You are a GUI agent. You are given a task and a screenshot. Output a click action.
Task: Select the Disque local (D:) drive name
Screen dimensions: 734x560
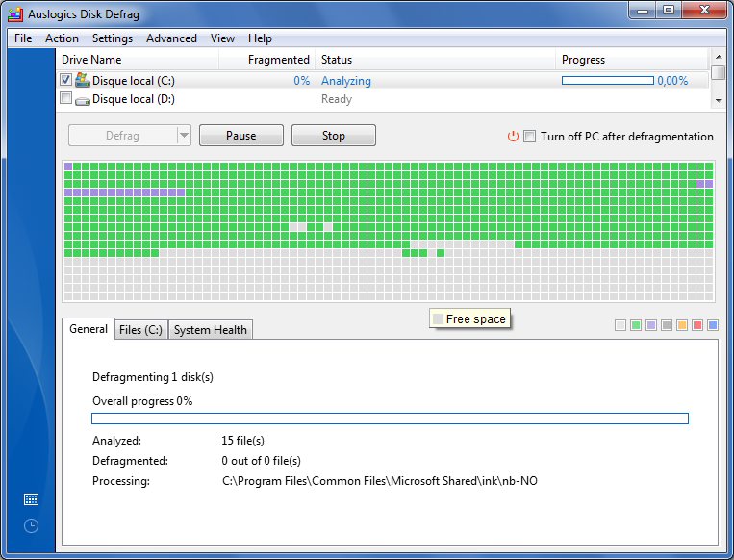pyautogui.click(x=134, y=99)
